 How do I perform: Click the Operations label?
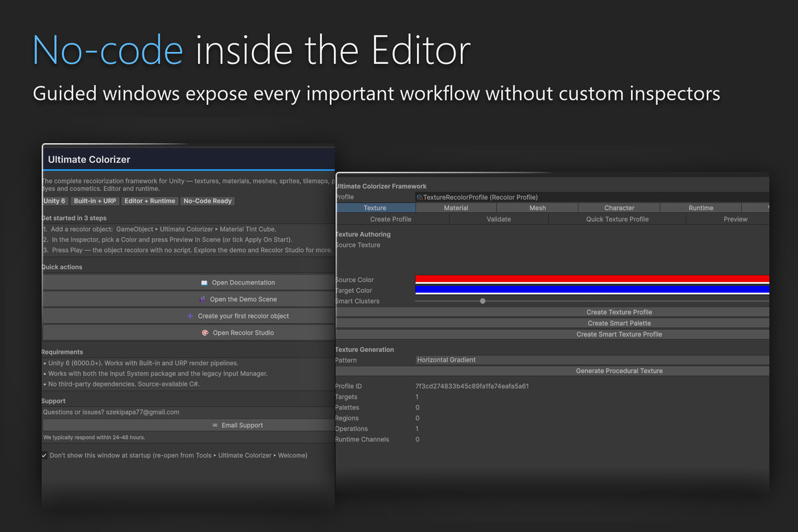point(352,429)
